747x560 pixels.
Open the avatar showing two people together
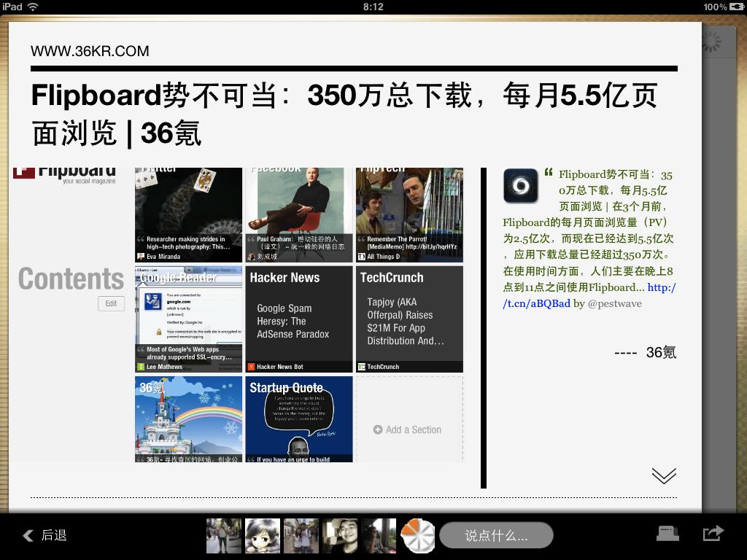[301, 536]
